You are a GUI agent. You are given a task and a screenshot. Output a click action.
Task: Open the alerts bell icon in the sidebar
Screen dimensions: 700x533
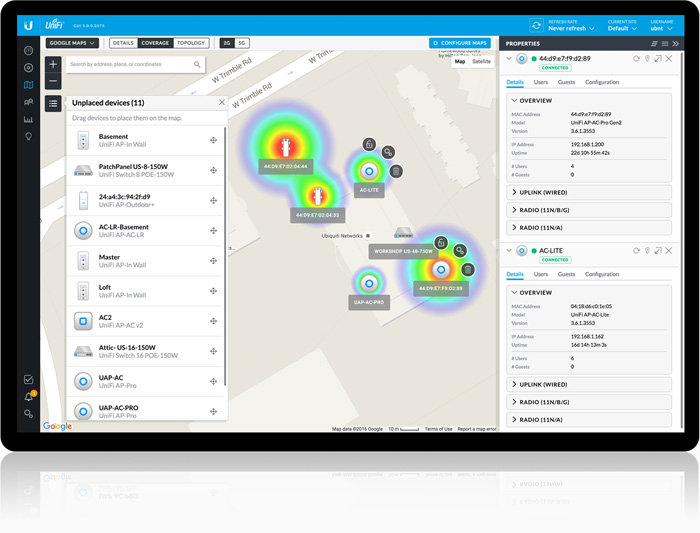29,397
